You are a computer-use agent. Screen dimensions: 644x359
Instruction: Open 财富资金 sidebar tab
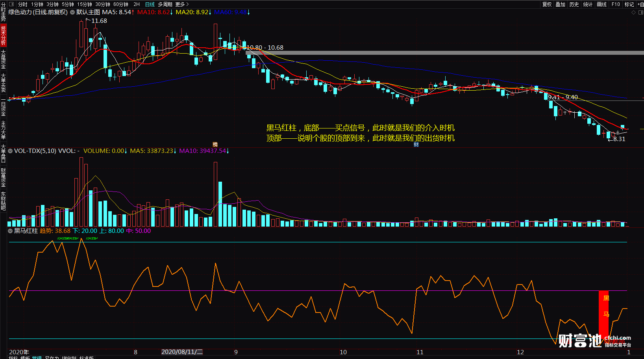pyautogui.click(x=3, y=177)
